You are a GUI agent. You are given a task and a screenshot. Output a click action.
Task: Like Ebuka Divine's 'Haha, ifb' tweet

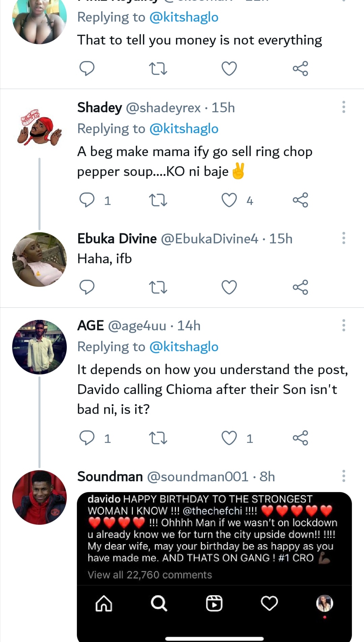point(229,287)
